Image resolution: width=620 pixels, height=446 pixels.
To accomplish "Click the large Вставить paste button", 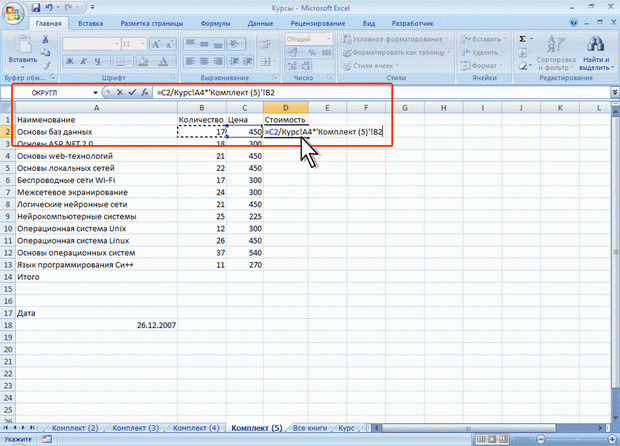I will (23, 51).
